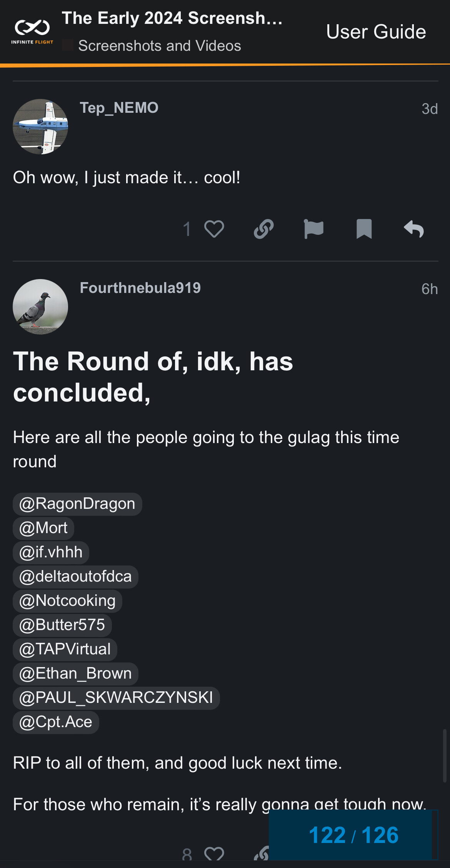Open Screenshots and Videos category
Screen dimensions: 450x868
coord(159,46)
